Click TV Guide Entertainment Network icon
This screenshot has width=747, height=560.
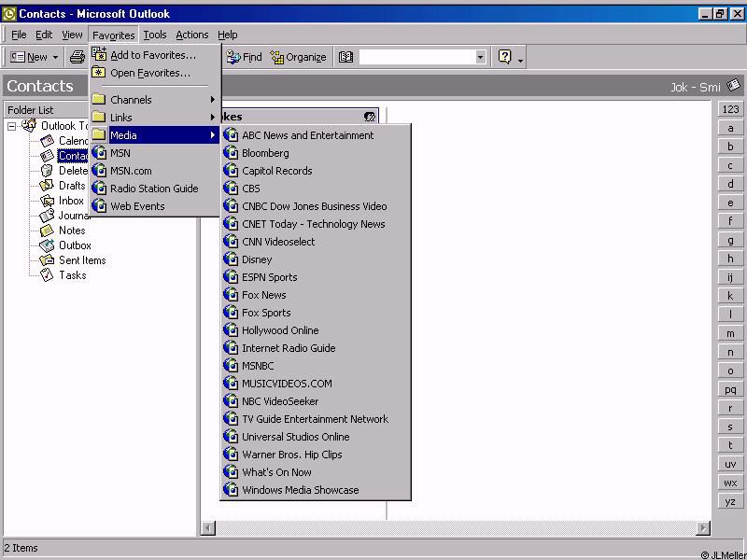pyautogui.click(x=231, y=418)
